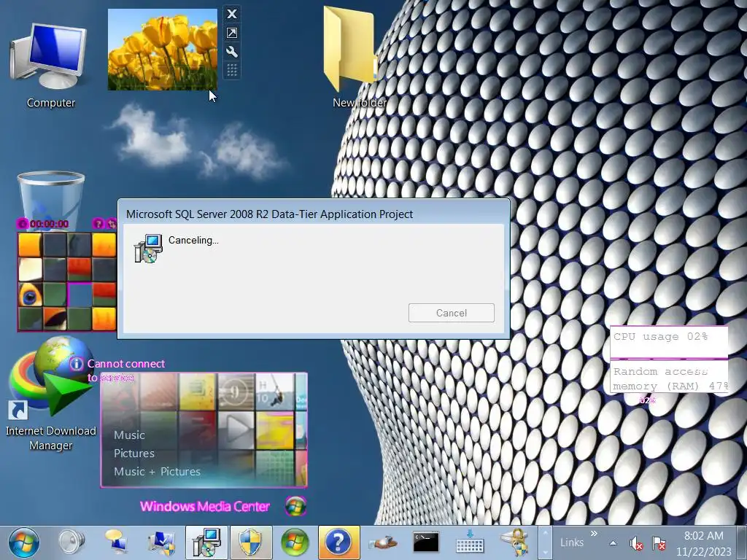Click the play tile in Media Center gadget

tap(237, 430)
